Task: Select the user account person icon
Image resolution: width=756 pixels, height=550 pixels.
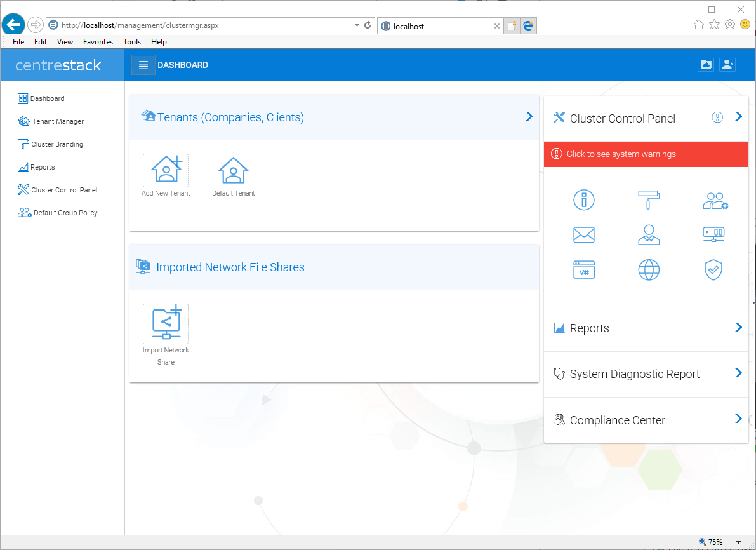Action: (649, 234)
